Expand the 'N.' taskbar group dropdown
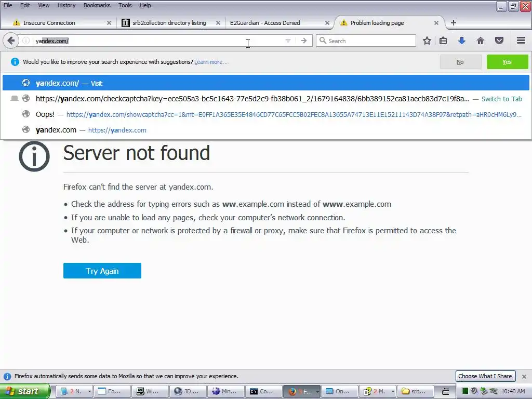 pyautogui.click(x=89, y=391)
